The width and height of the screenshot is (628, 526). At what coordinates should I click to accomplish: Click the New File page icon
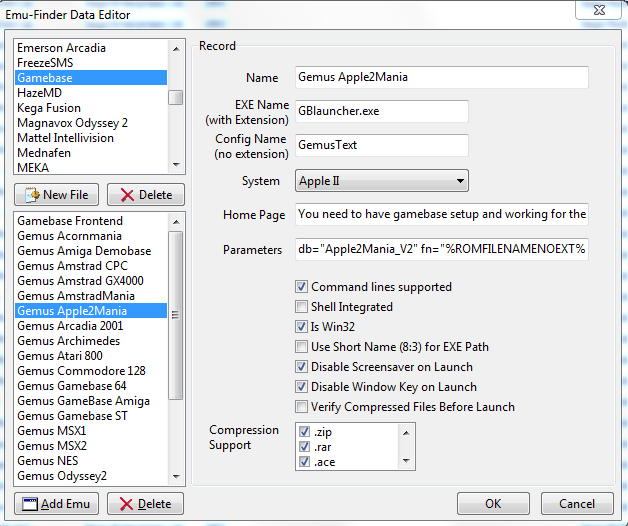pyautogui.click(x=32, y=195)
